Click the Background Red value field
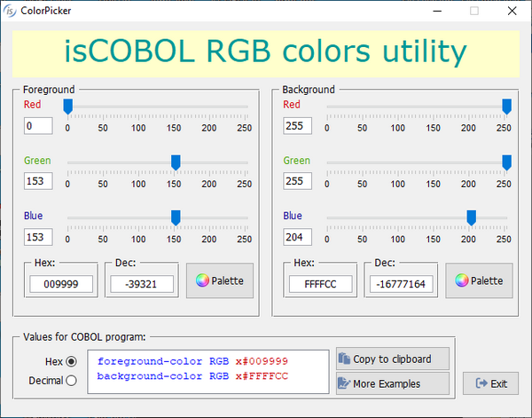The image size is (532, 418). pos(298,126)
